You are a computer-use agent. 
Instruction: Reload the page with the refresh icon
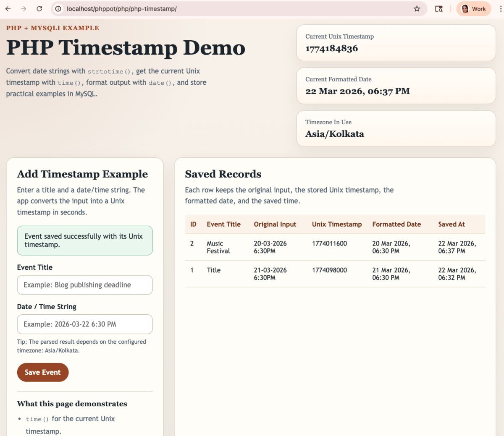[x=39, y=9]
